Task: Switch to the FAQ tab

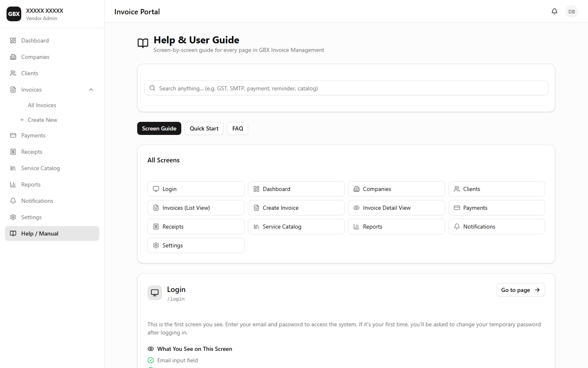Action: 238,128
